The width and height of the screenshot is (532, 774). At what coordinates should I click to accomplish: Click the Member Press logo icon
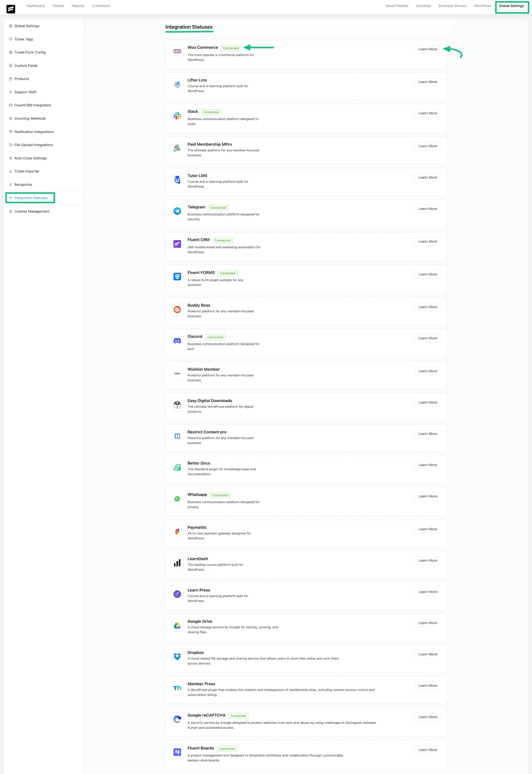coord(177,688)
